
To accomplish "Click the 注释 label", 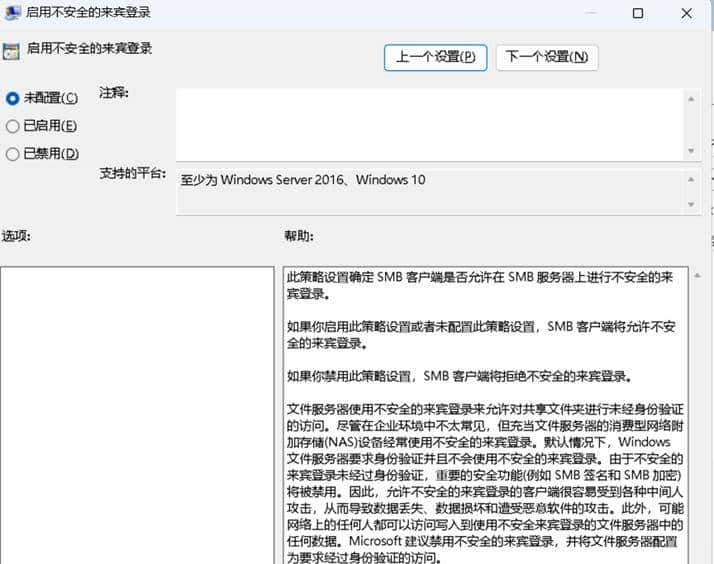I will pos(114,93).
